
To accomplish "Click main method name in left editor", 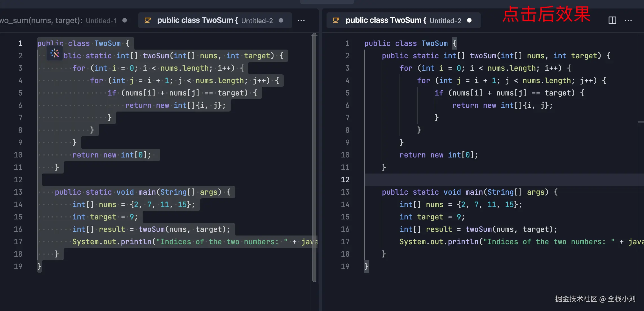I will pyautogui.click(x=147, y=192).
